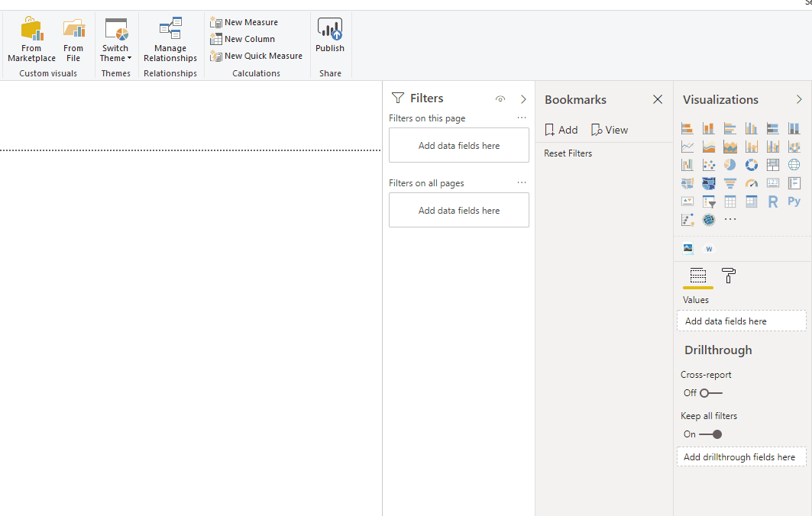Select the pie chart visualization
812x516 pixels.
[x=730, y=164]
